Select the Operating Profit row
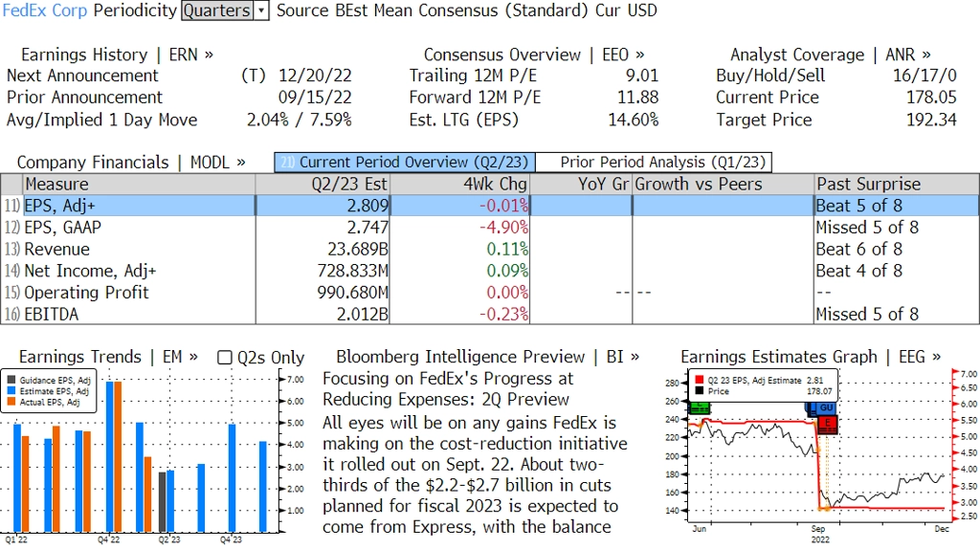 click(490, 293)
